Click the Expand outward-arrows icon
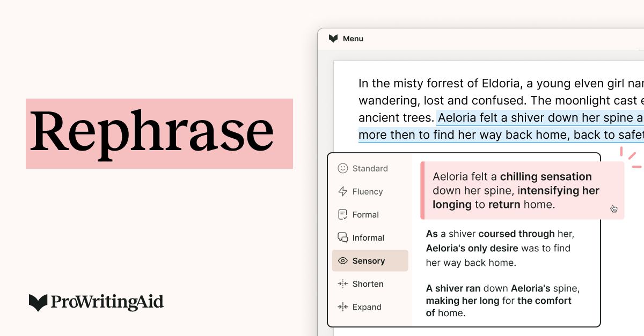 point(342,307)
